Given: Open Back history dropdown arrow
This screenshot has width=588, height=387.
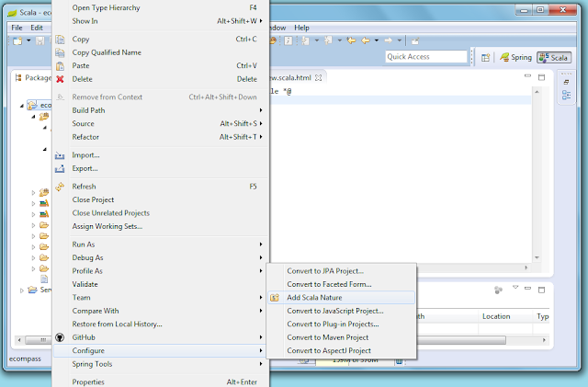Looking at the screenshot, I should pyautogui.click(x=377, y=40).
